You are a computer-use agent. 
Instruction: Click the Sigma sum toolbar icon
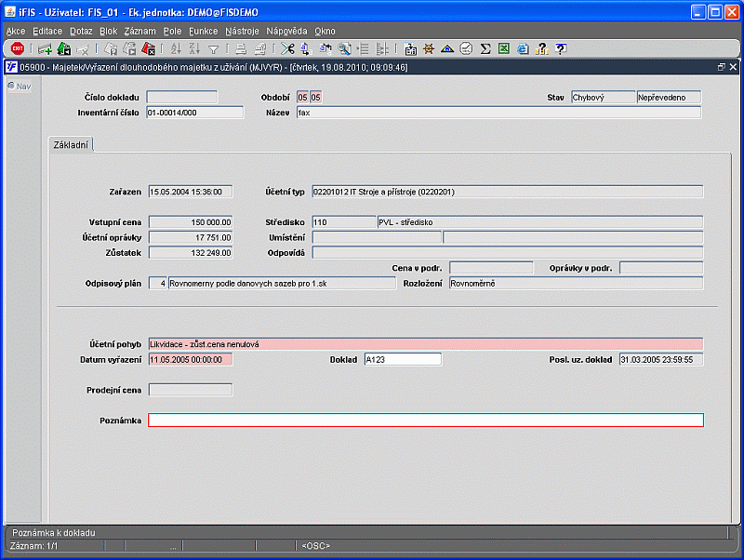485,49
